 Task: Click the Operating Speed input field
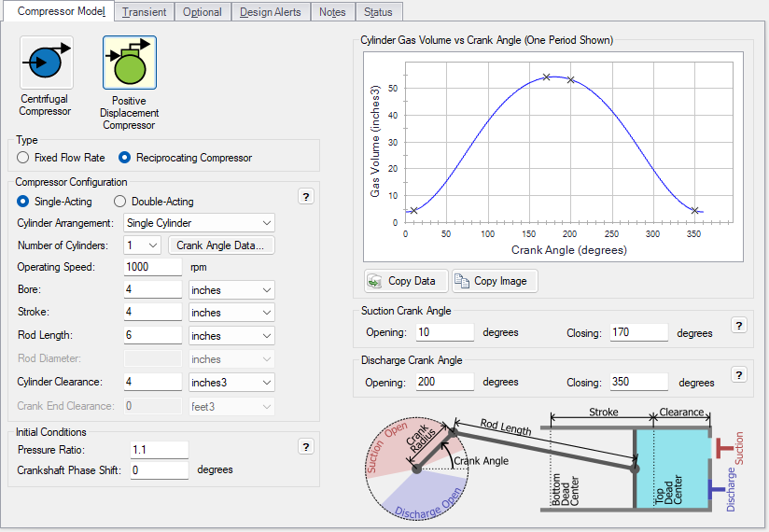click(x=153, y=267)
